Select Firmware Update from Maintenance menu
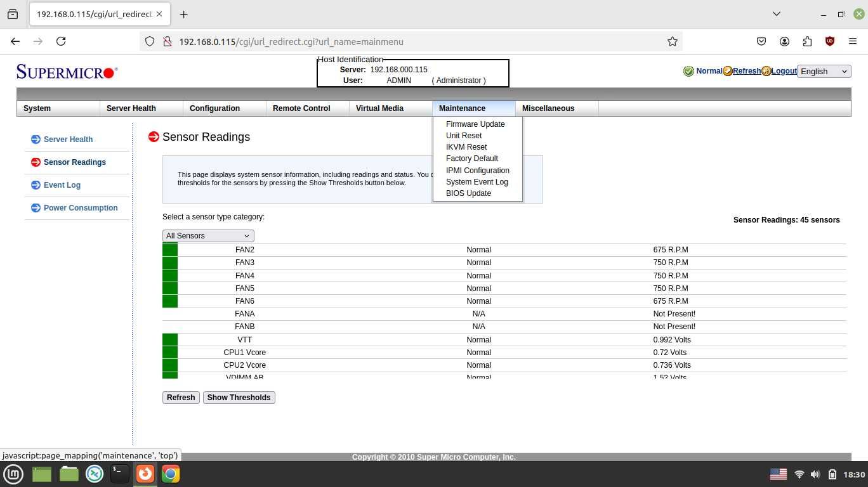The height and width of the screenshot is (487, 868). pos(475,124)
